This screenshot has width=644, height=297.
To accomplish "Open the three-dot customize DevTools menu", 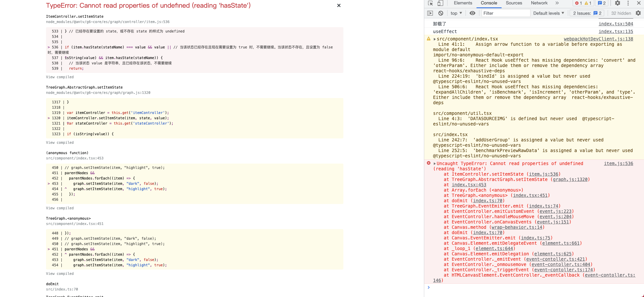I will [x=628, y=3].
